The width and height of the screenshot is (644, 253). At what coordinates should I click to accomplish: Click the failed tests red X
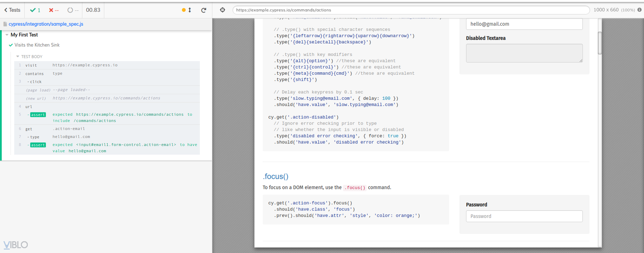(x=51, y=10)
